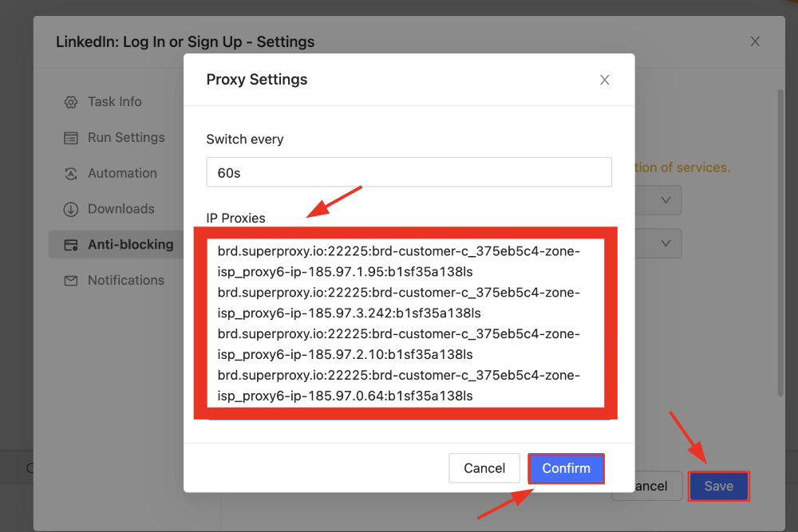Dismiss the Proxy Settings modal via its X
This screenshot has width=798, height=532.
pos(604,80)
